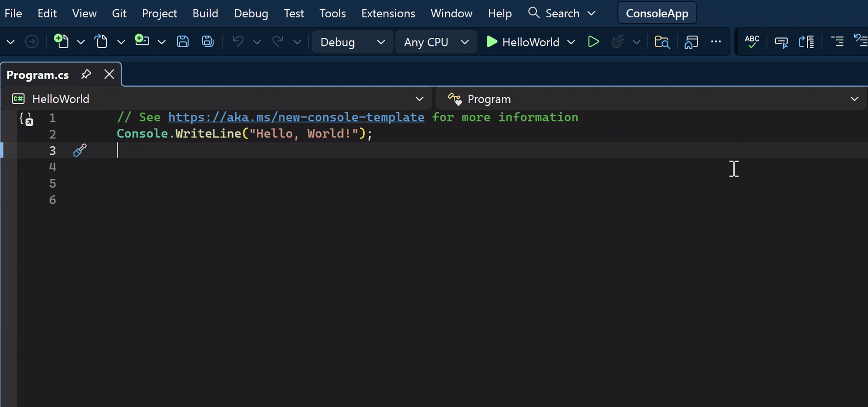Open the Extensions menu

[x=388, y=13]
